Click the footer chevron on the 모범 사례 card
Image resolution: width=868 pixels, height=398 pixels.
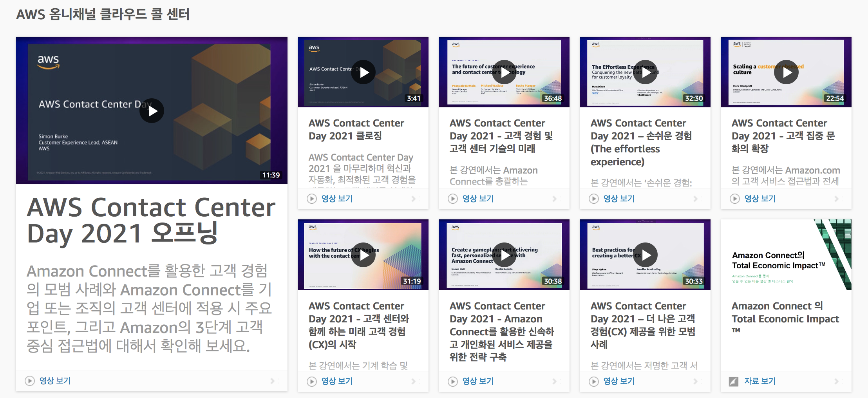(695, 381)
